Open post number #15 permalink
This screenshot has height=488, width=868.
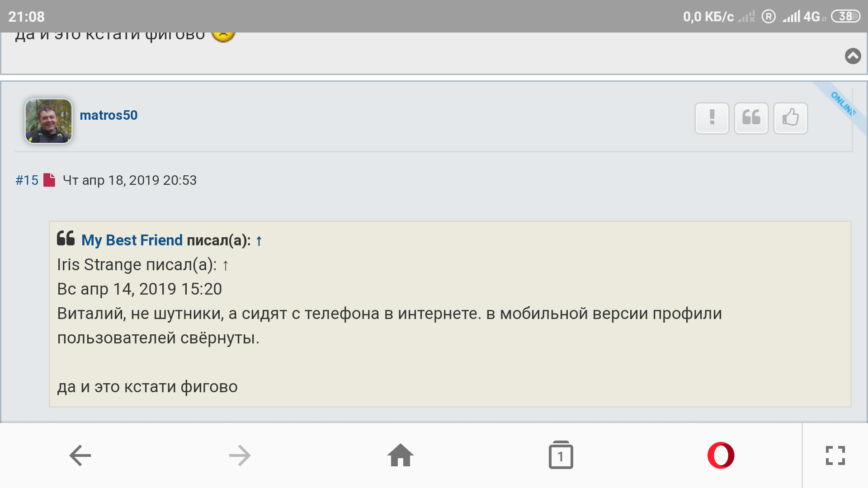click(27, 180)
